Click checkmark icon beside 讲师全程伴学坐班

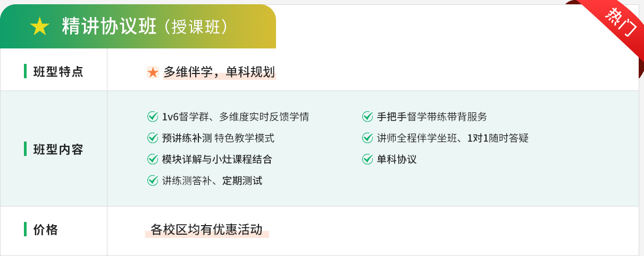(367, 138)
